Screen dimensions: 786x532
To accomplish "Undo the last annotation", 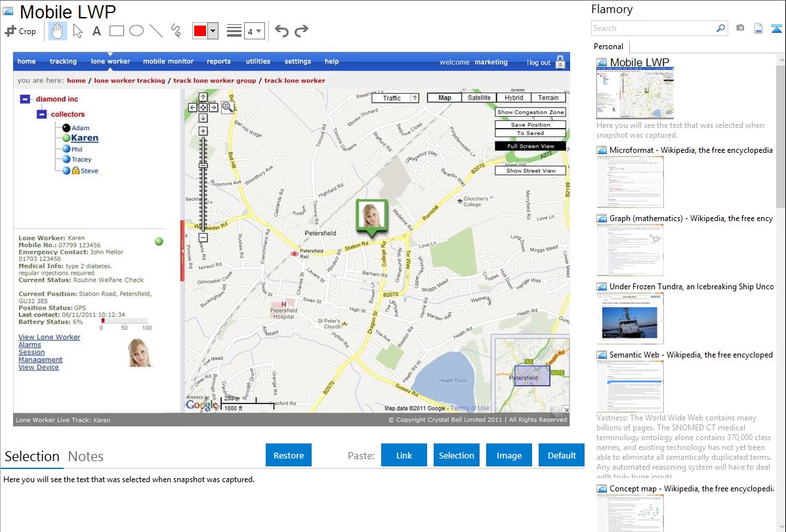I will (281, 31).
